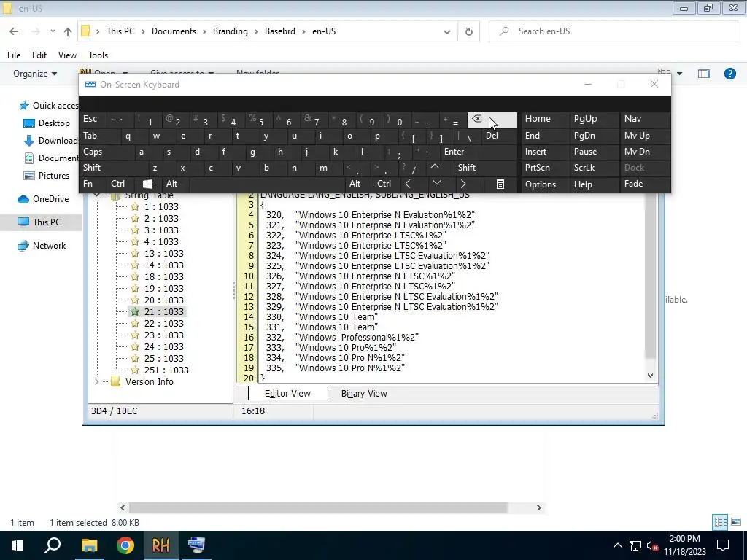747x560 pixels.
Task: Switch to Binary View tab
Action: point(364,393)
